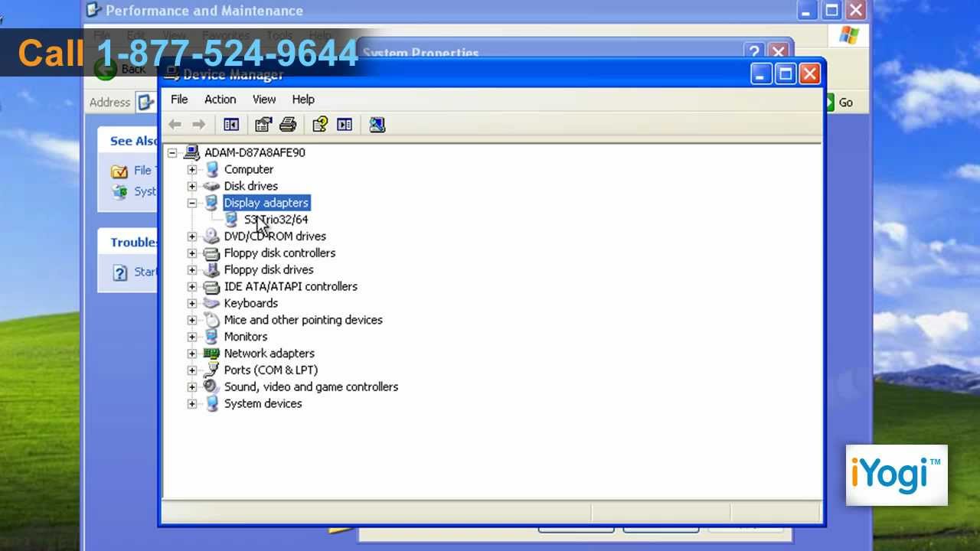Screen dimensions: 980x551
Task: Click the Network adapters card icon
Action: pos(211,354)
